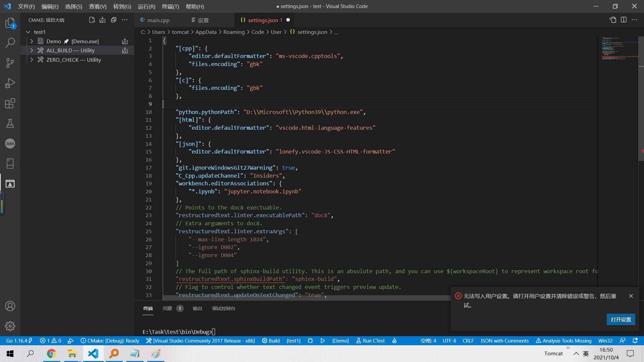This screenshot has width=644, height=362.
Task: Switch to the main.cpp editor tab
Action: coord(159,20)
